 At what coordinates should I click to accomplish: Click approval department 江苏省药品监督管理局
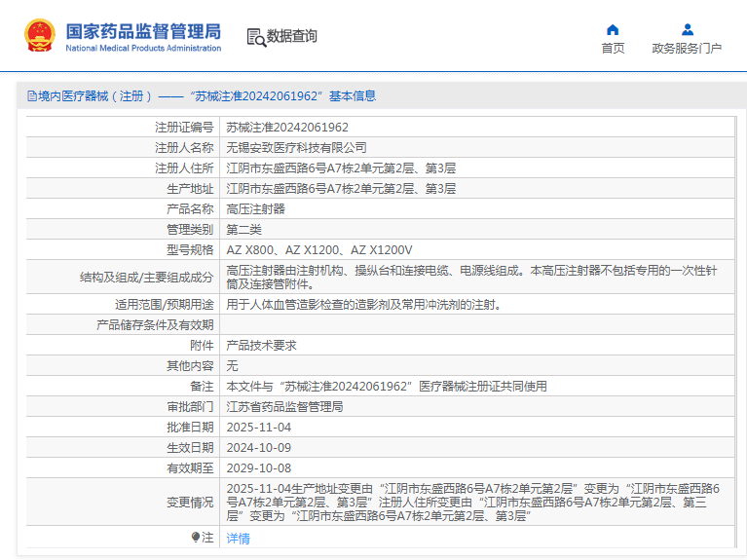coord(284,407)
